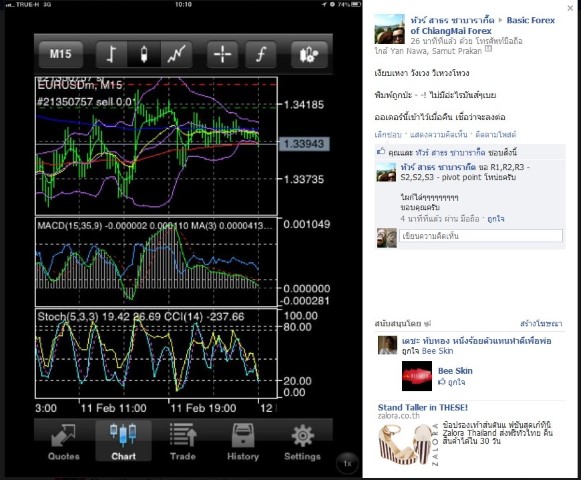The width and height of the screenshot is (581, 480).
Task: Enable the crosshair tool
Action: [222, 54]
